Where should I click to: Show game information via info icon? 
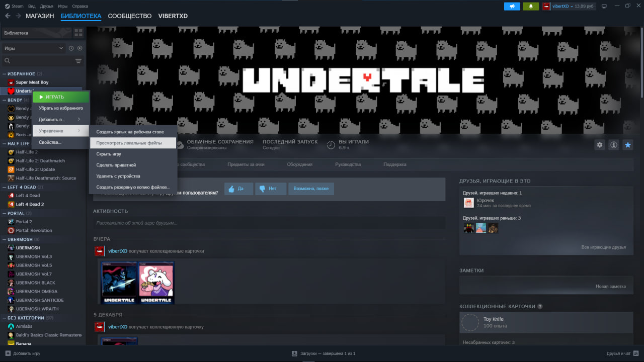[614, 145]
